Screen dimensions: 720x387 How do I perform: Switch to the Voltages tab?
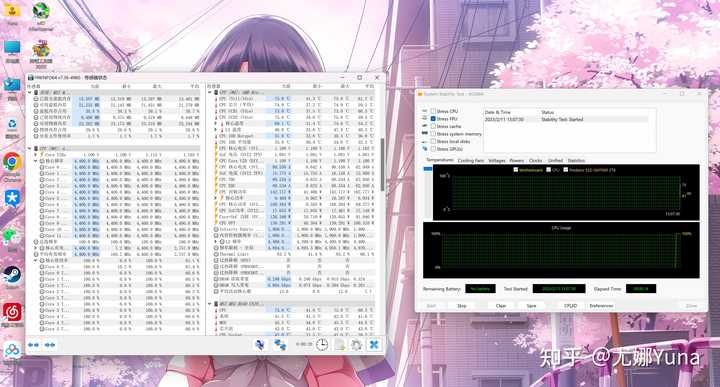[497, 160]
